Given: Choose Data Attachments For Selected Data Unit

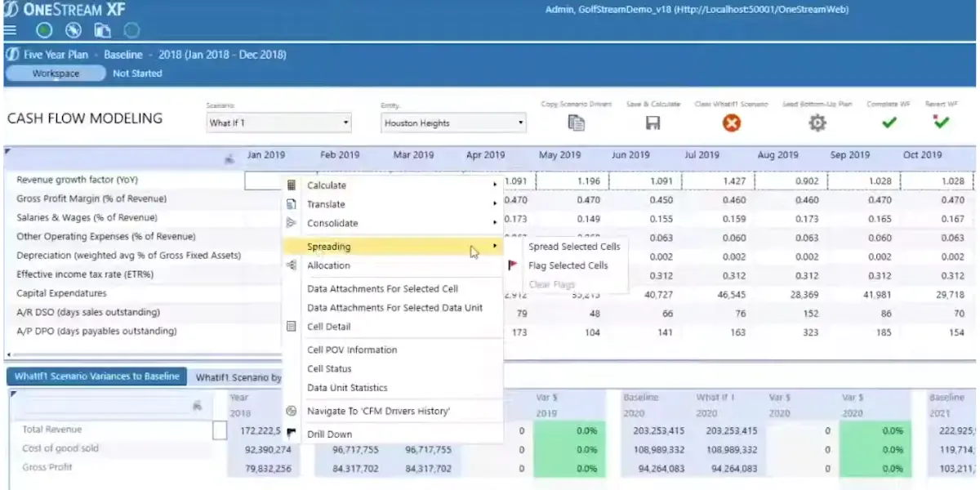Looking at the screenshot, I should tap(394, 308).
